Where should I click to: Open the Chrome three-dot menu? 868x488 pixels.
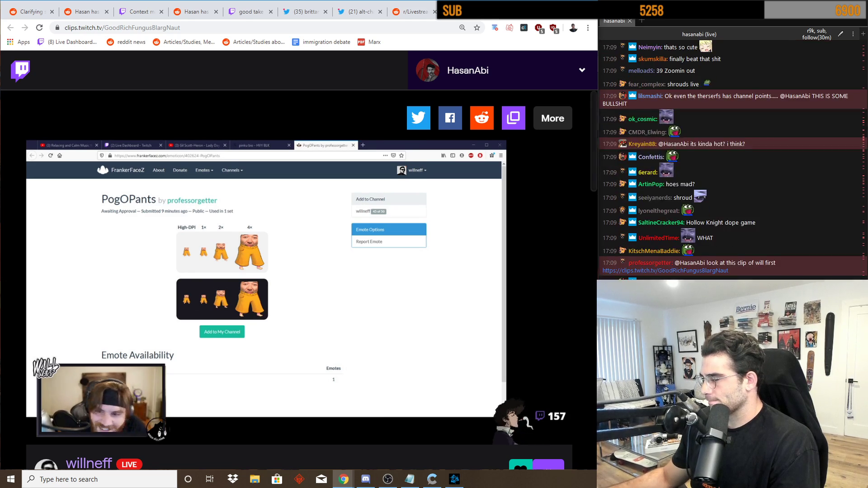[588, 28]
